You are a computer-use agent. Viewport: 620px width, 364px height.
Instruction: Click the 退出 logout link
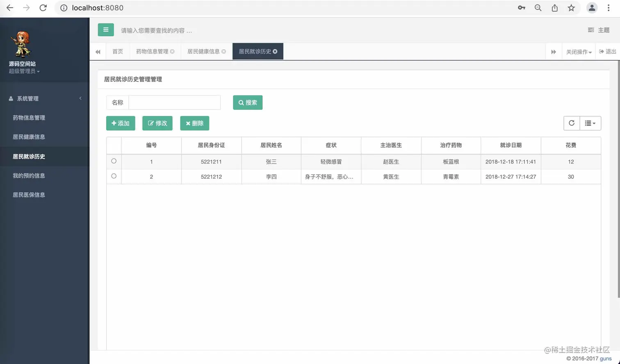tap(608, 52)
